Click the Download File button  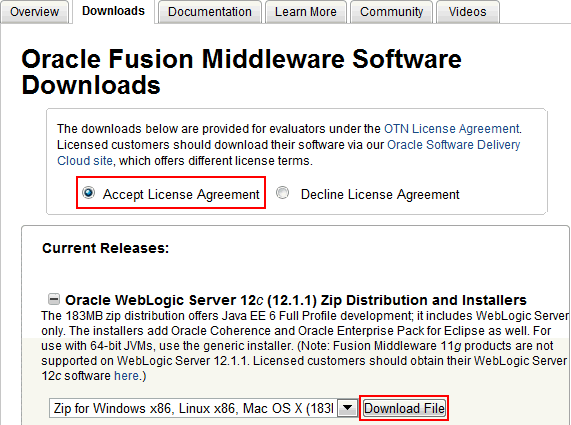(x=404, y=408)
